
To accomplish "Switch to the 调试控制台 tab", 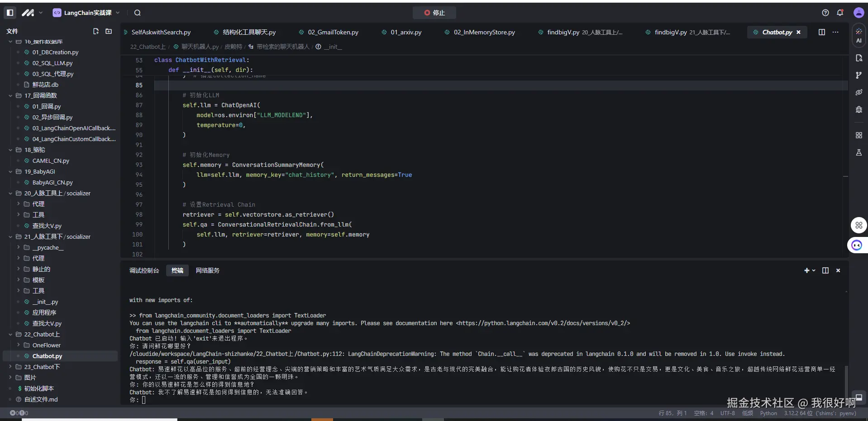I will (144, 270).
